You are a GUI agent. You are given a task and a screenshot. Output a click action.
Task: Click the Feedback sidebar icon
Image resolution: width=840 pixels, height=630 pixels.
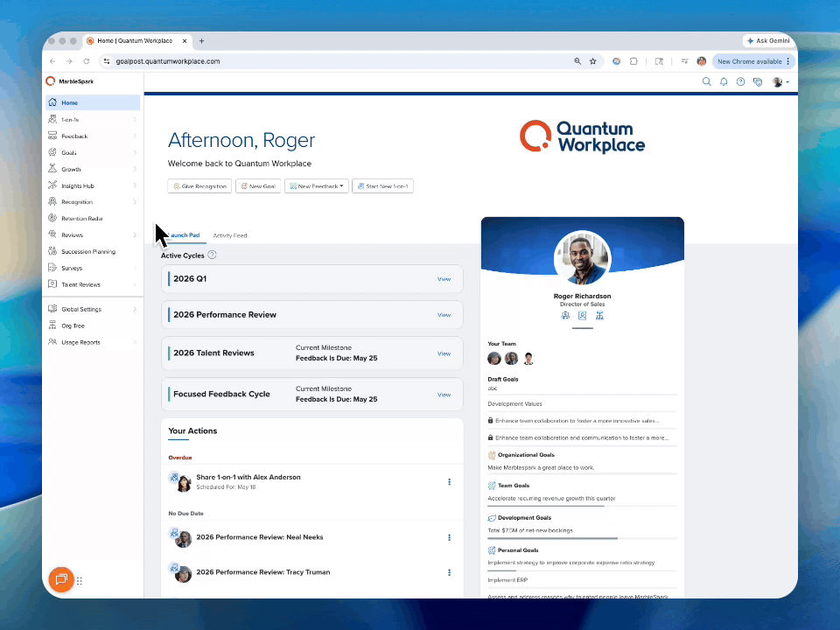click(x=52, y=136)
